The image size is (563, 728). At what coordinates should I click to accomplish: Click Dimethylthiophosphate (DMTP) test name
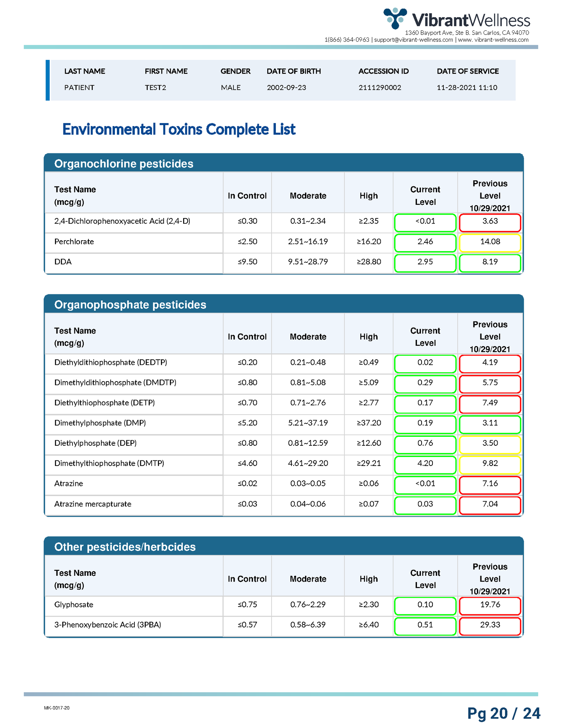pos(109,463)
